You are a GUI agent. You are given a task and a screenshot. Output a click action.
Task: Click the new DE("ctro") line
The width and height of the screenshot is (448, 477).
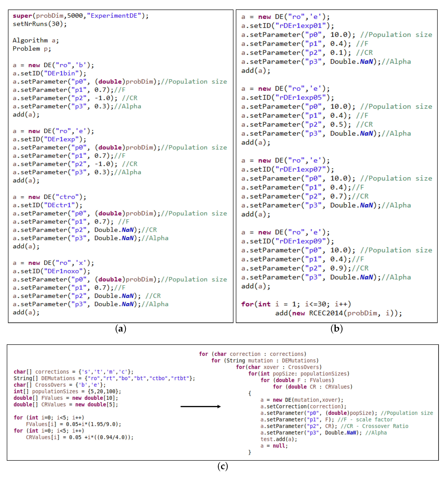[x=49, y=197]
